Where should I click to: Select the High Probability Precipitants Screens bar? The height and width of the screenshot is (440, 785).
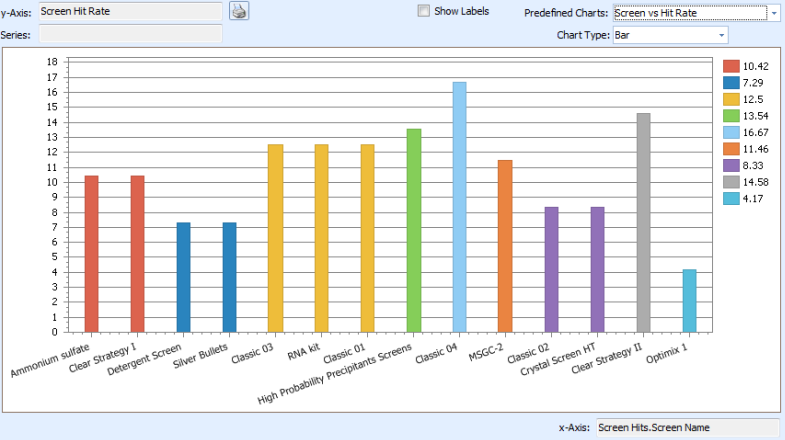tap(414, 231)
